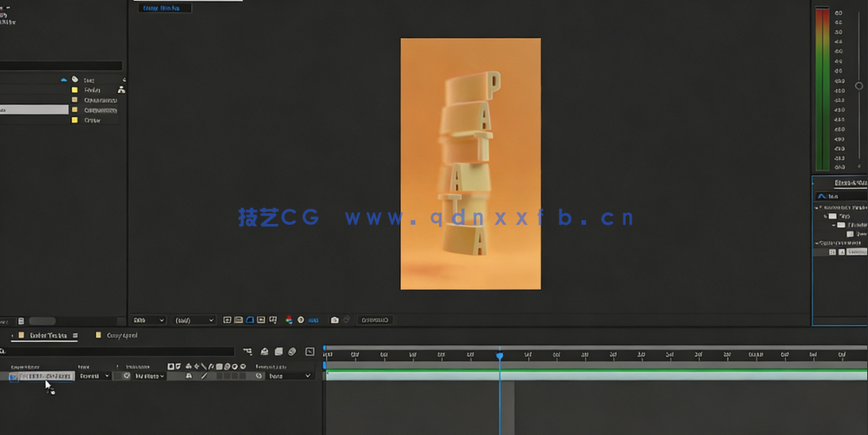The width and height of the screenshot is (868, 435).
Task: Click the stacked letters composition preview
Action: pyautogui.click(x=470, y=164)
